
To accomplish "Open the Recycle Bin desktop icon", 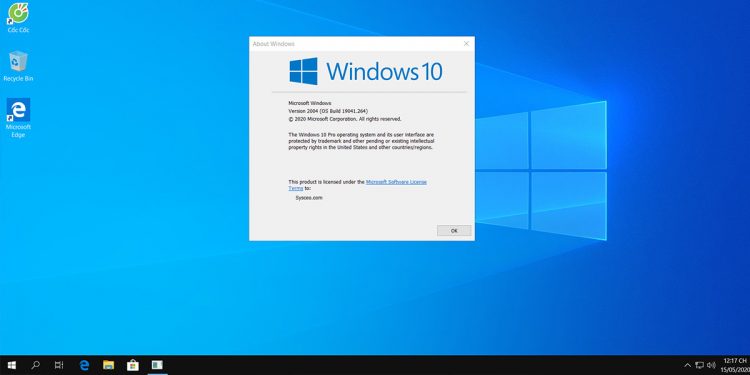I will pos(18,66).
